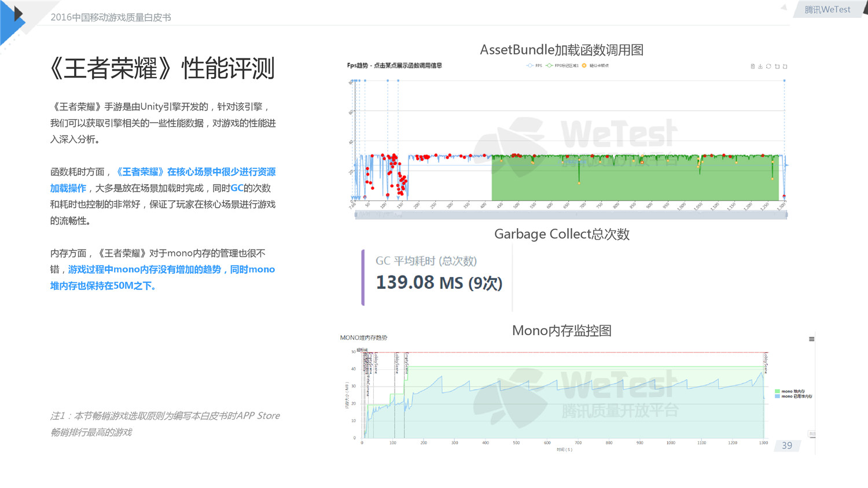Click the FPS chart title Fps趋势 - 点击某点展示函数调用信息

click(x=395, y=65)
